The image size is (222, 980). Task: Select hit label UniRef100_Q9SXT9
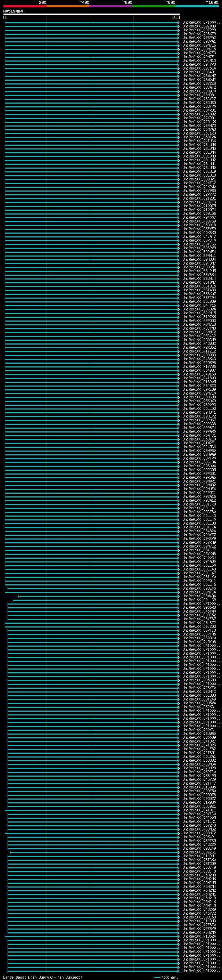tap(199, 34)
